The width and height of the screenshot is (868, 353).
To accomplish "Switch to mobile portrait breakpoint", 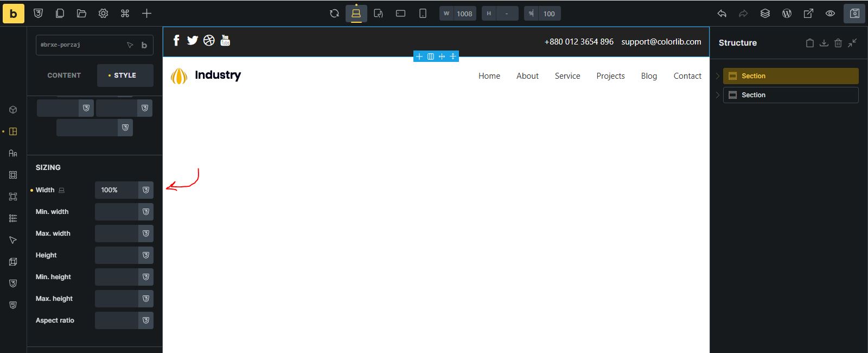I will (x=423, y=14).
